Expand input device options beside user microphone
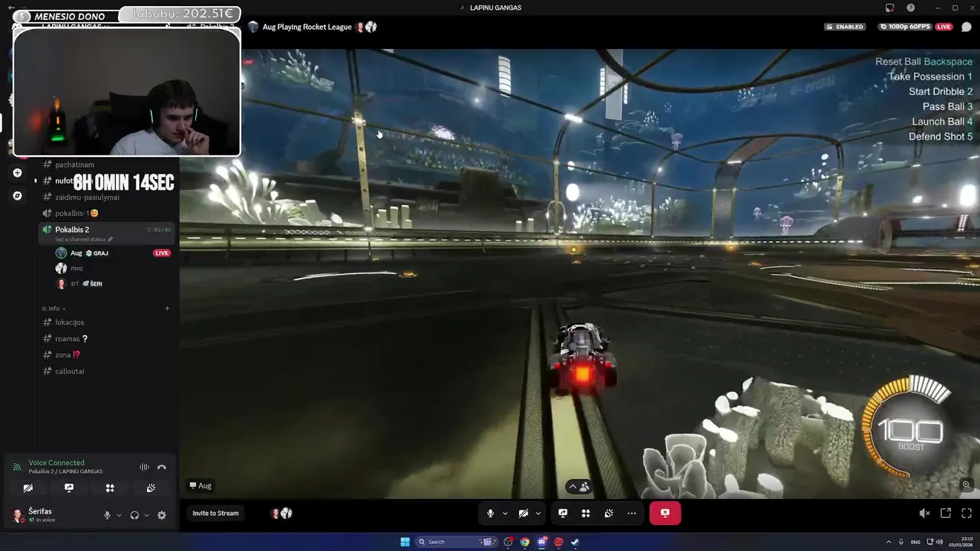Screen dimensions: 980x551 pos(119,515)
